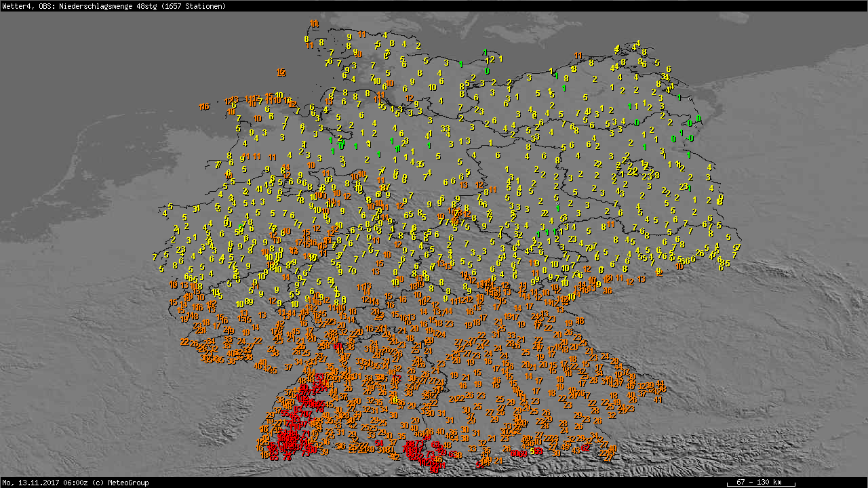Image resolution: width=868 pixels, height=488 pixels.
Task: Select the isolated orange '15' offshore North Sea value
Action: coord(281,72)
